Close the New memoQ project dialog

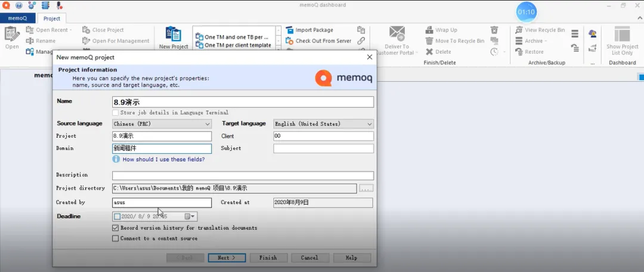pyautogui.click(x=369, y=57)
